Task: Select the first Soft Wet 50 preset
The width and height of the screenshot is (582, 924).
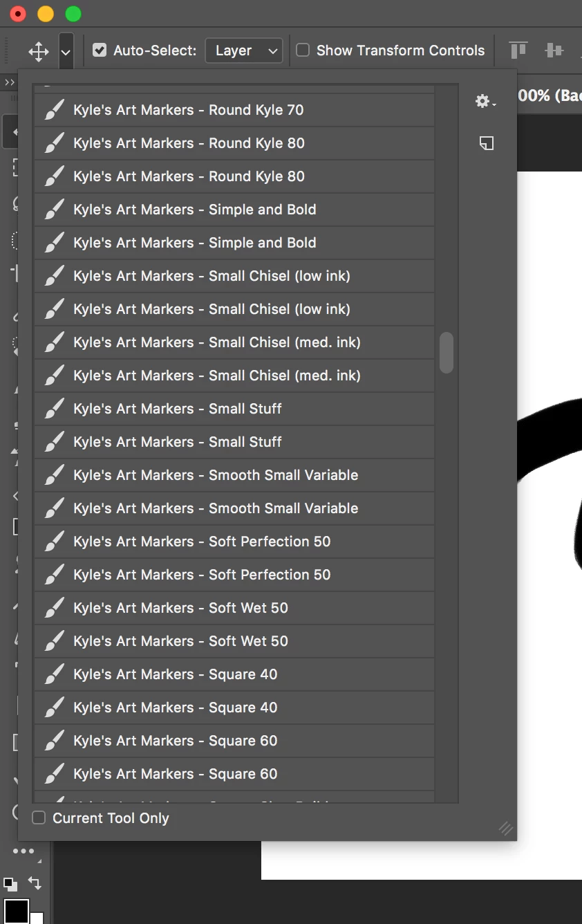Action: (x=234, y=608)
